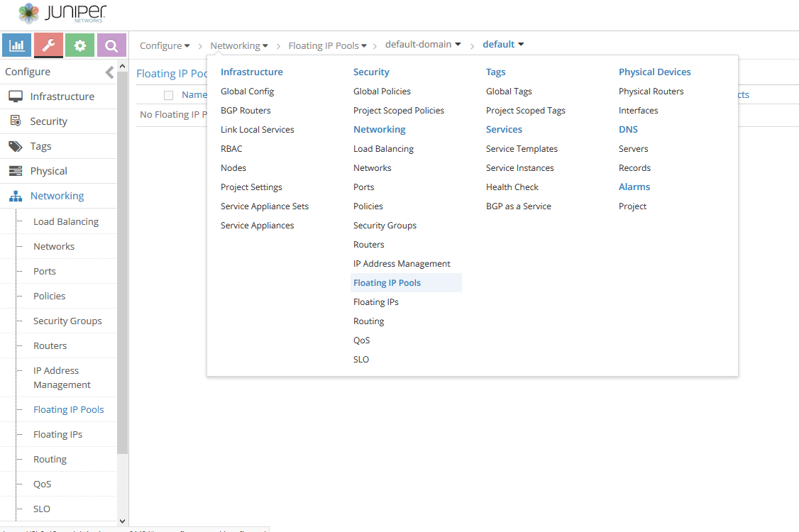This screenshot has height=532, width=799.
Task: Choose BGP Routers in the mega menu
Action: point(246,111)
